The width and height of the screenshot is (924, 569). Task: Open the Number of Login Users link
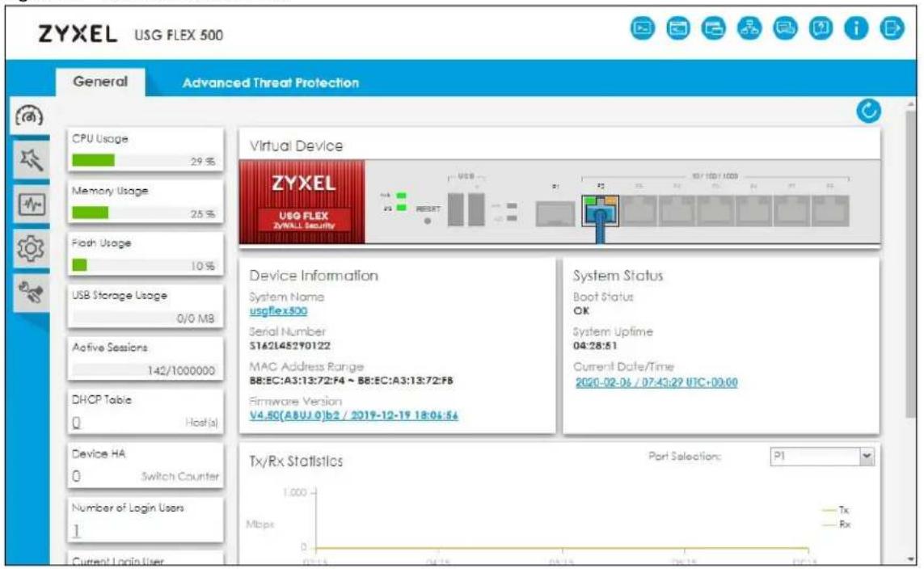[x=77, y=531]
